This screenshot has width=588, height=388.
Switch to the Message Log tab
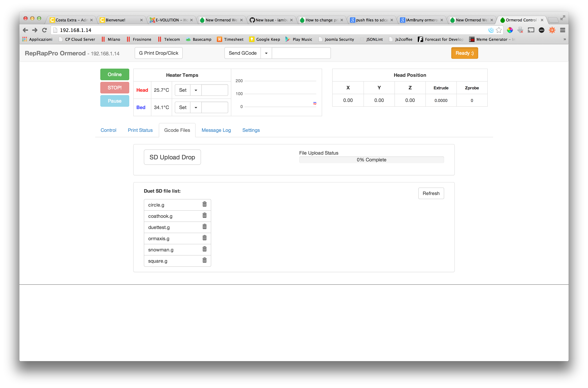point(216,130)
